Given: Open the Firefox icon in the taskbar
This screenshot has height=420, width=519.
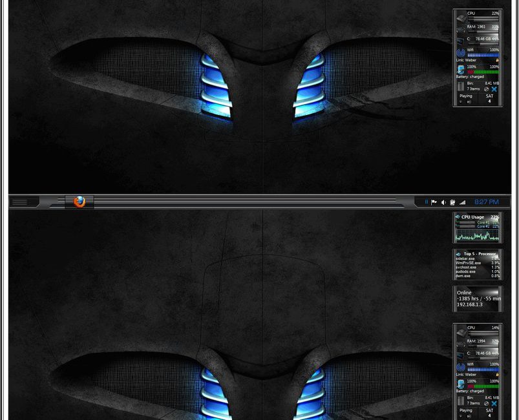Looking at the screenshot, I should pyautogui.click(x=79, y=202).
